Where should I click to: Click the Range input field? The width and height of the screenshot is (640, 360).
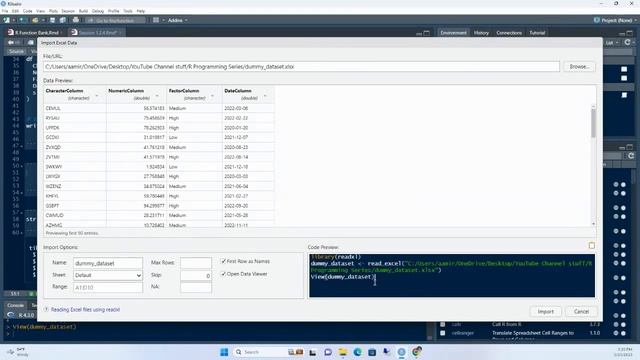pyautogui.click(x=108, y=287)
